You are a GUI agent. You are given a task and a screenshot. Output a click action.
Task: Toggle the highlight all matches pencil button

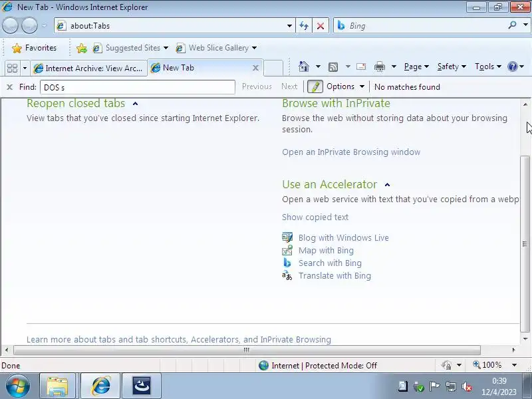pos(315,87)
